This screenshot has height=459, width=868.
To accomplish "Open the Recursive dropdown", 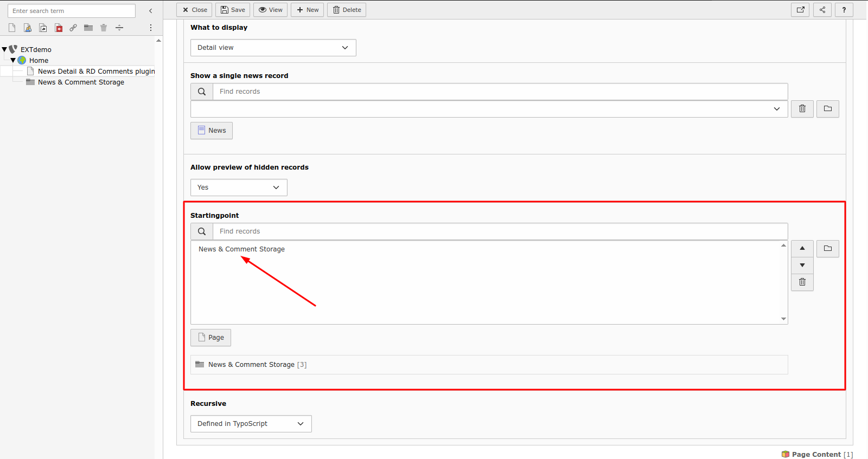I will [x=251, y=424].
